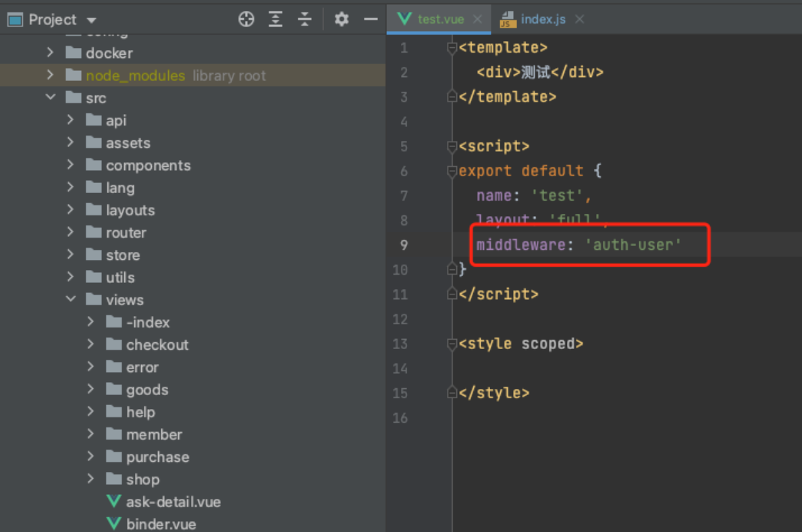Image resolution: width=802 pixels, height=532 pixels.
Task: Hide the Project panel with minus icon
Action: (371, 20)
